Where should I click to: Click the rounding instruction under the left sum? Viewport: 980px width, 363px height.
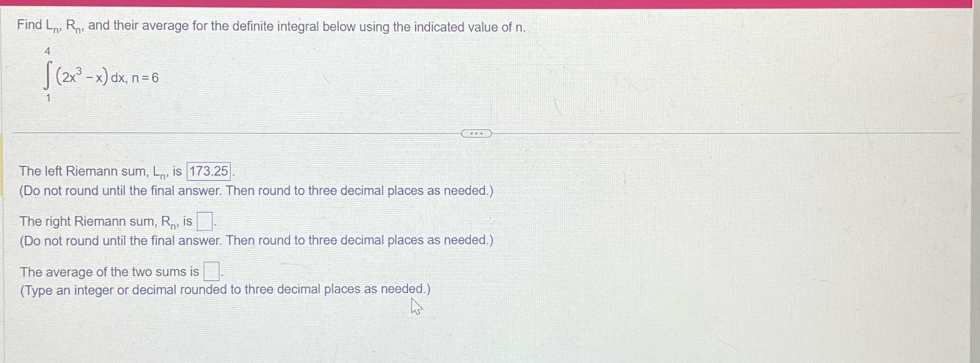click(x=257, y=191)
